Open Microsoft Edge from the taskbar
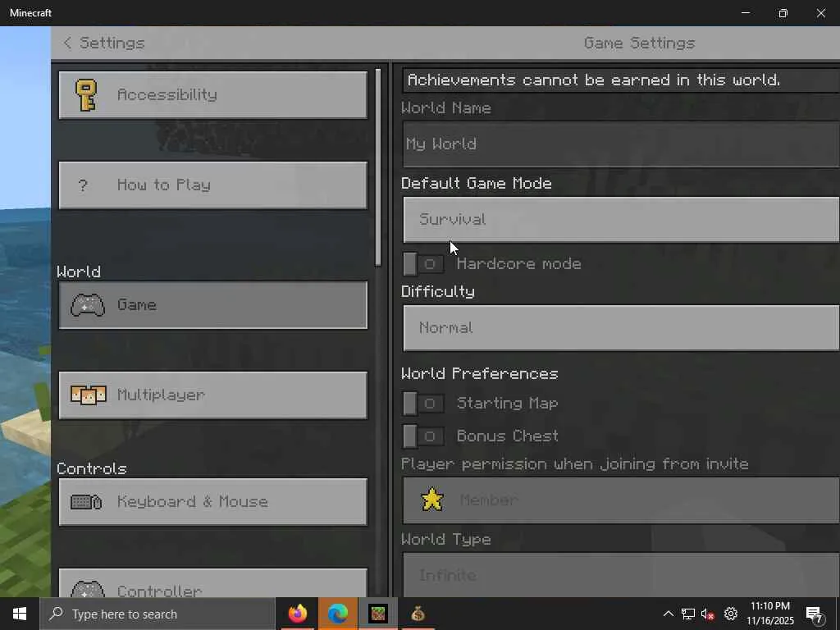 tap(337, 614)
